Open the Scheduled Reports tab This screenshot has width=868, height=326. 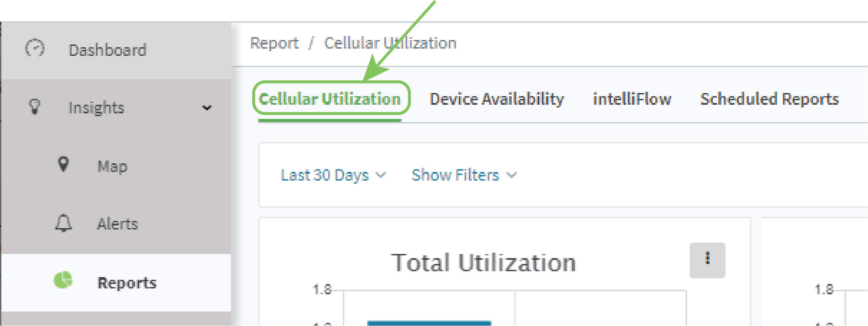tap(770, 99)
